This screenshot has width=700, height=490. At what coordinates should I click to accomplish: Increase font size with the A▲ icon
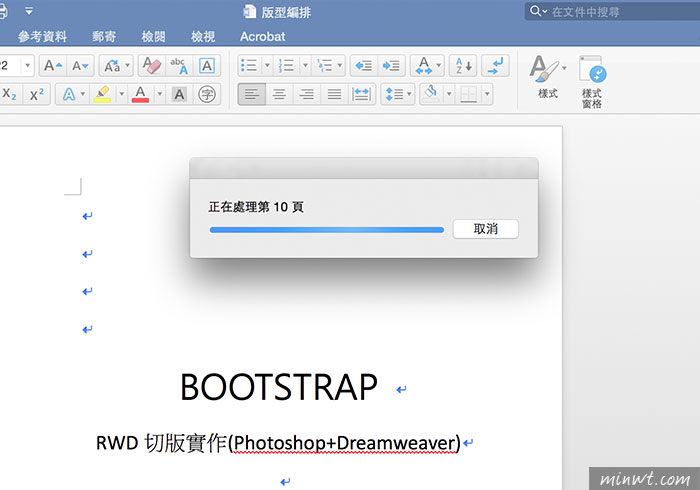[x=53, y=66]
